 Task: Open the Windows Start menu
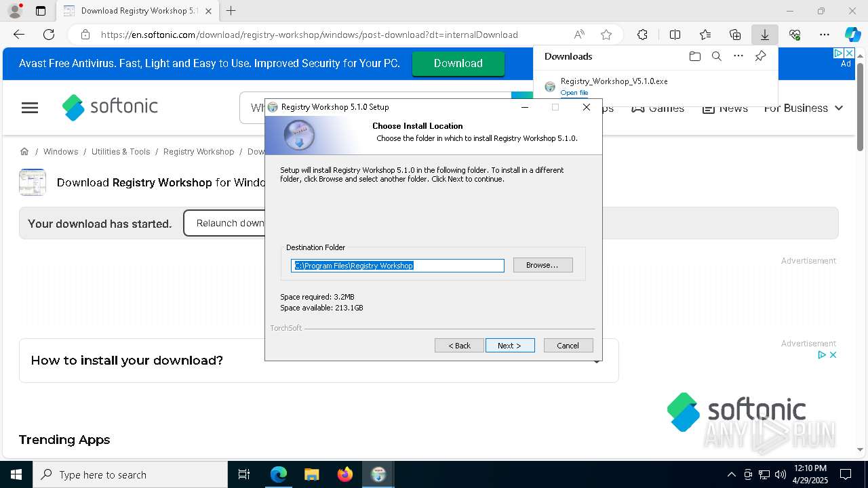[x=16, y=474]
